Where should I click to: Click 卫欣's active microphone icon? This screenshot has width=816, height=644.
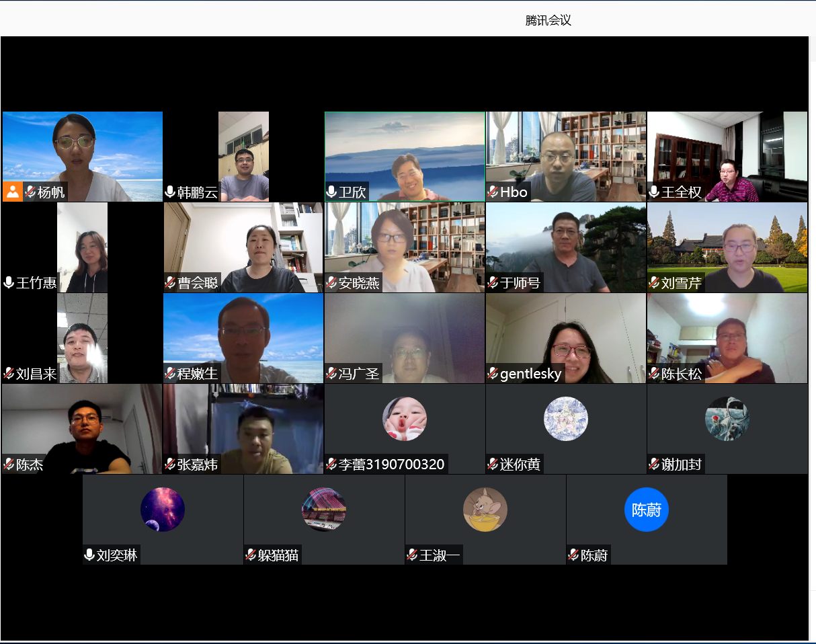[331, 192]
